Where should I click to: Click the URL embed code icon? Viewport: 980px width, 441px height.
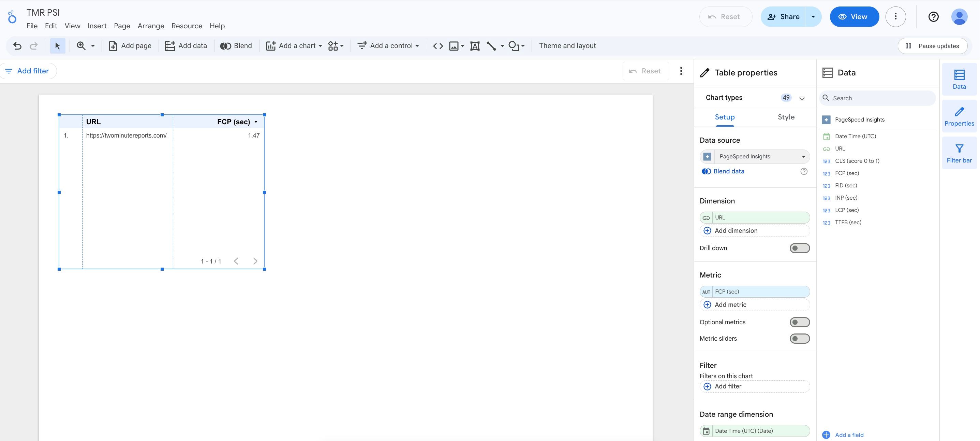(x=438, y=46)
